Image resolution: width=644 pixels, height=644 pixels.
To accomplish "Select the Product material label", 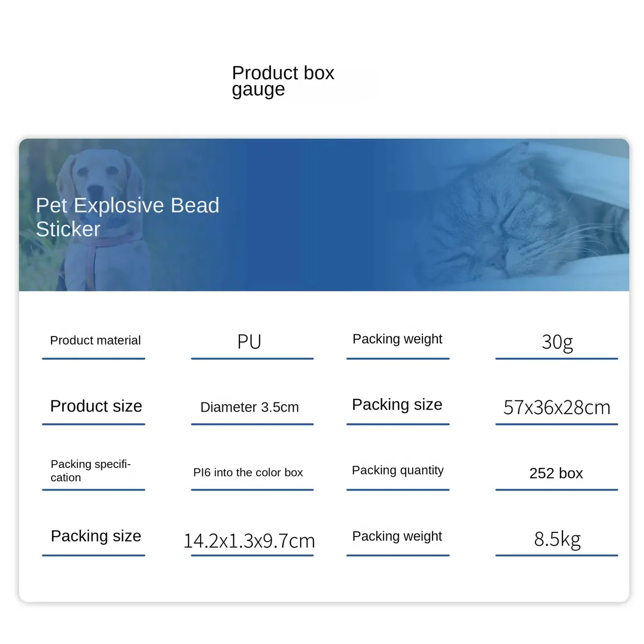I will [x=96, y=340].
